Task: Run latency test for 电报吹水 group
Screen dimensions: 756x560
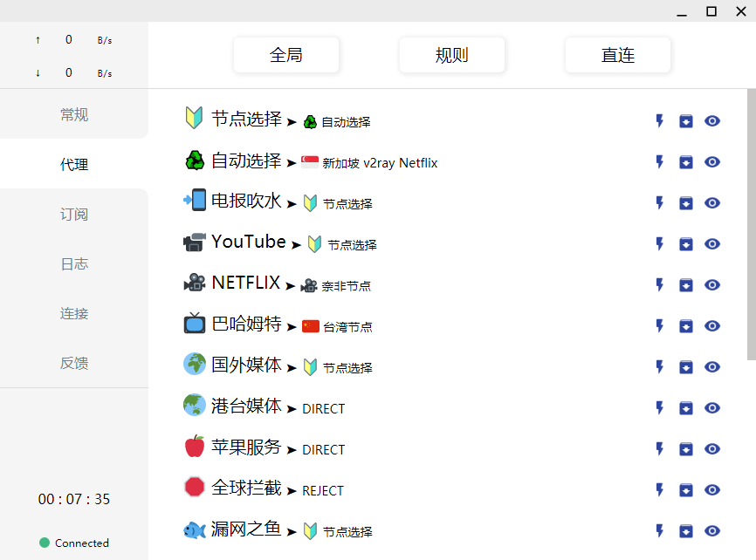Action: tap(660, 203)
